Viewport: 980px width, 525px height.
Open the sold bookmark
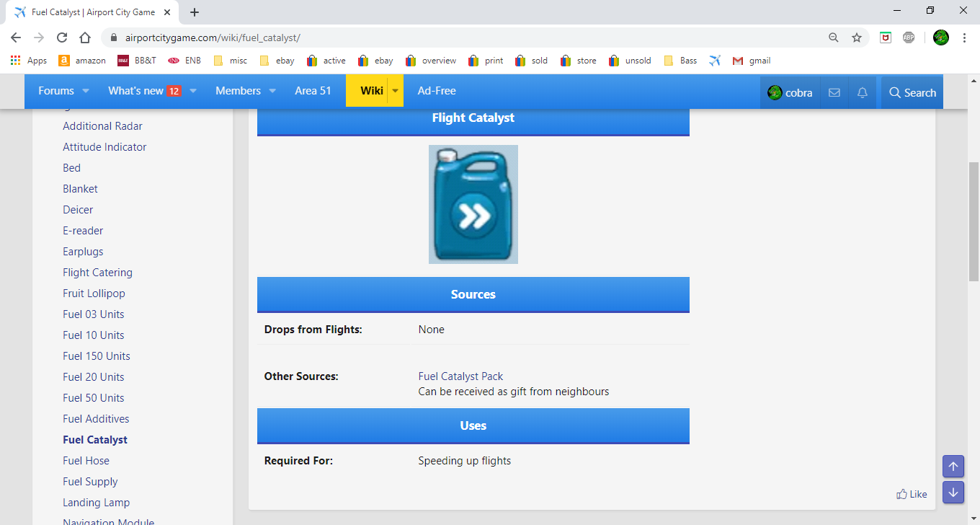pyautogui.click(x=531, y=61)
